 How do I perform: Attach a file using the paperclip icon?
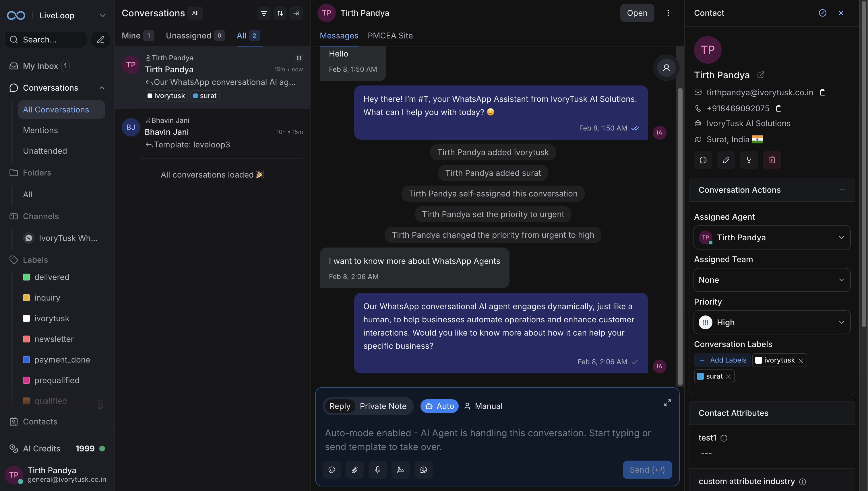(355, 469)
